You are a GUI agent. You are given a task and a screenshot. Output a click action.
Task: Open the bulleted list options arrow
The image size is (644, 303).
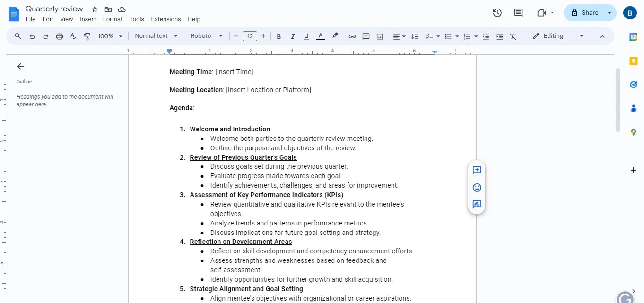(x=457, y=36)
